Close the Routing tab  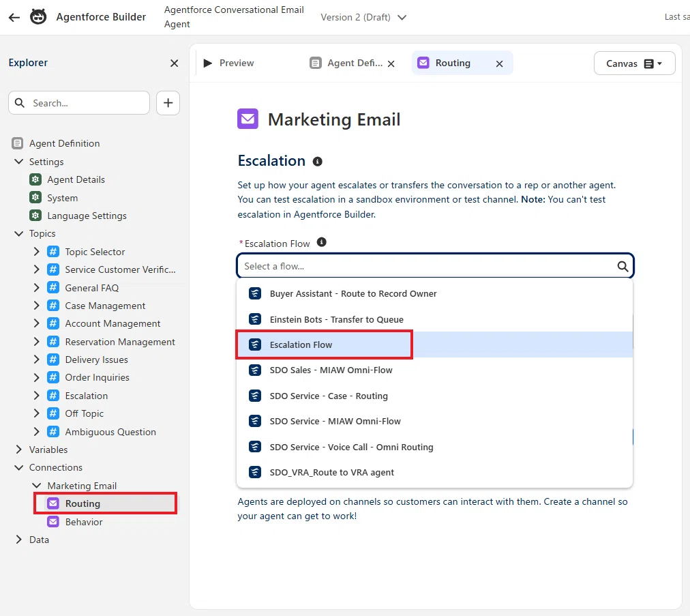pyautogui.click(x=499, y=63)
